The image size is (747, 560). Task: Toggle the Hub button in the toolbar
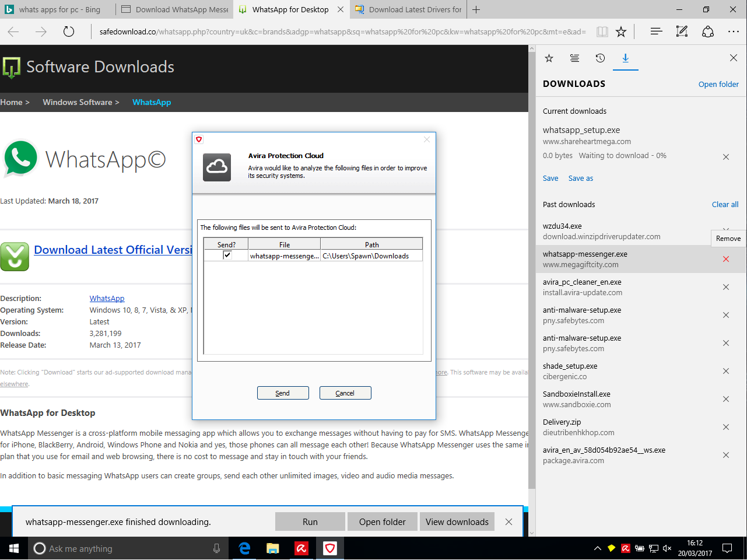click(x=656, y=32)
